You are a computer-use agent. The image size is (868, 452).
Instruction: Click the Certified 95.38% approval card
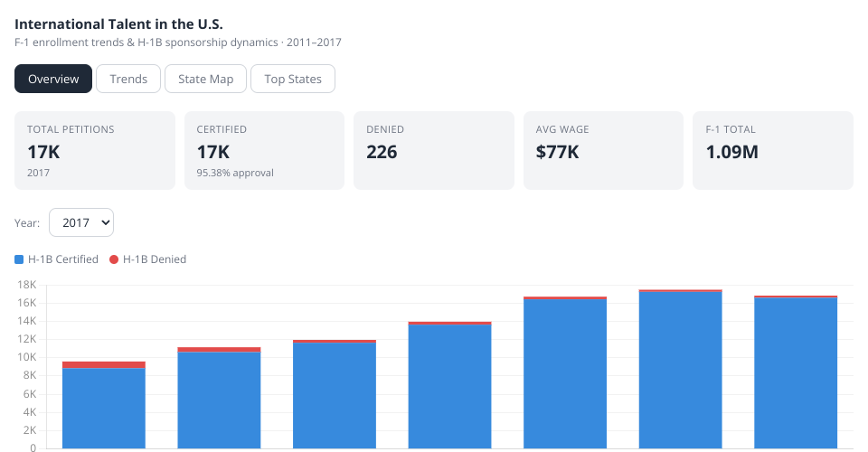pyautogui.click(x=264, y=150)
